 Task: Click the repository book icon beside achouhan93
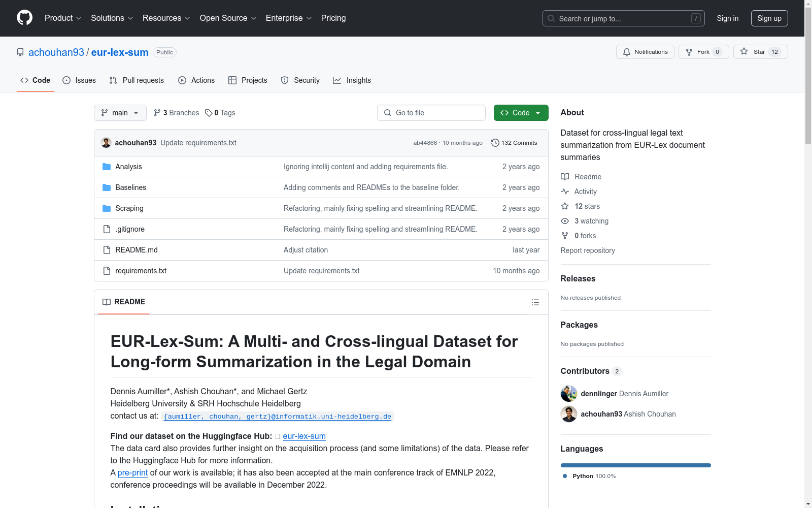(x=20, y=52)
